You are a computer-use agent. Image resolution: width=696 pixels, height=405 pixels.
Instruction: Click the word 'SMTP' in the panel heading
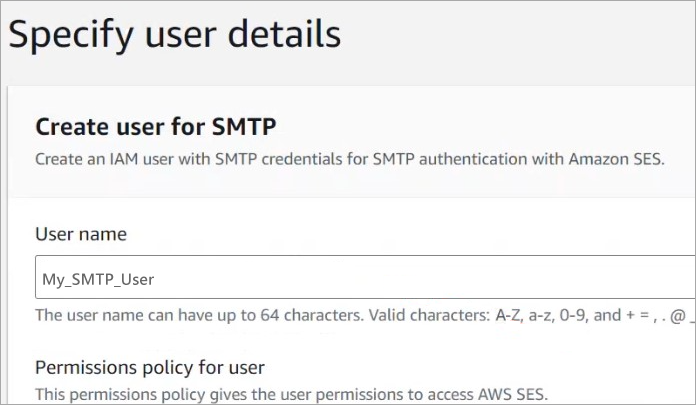(x=242, y=126)
